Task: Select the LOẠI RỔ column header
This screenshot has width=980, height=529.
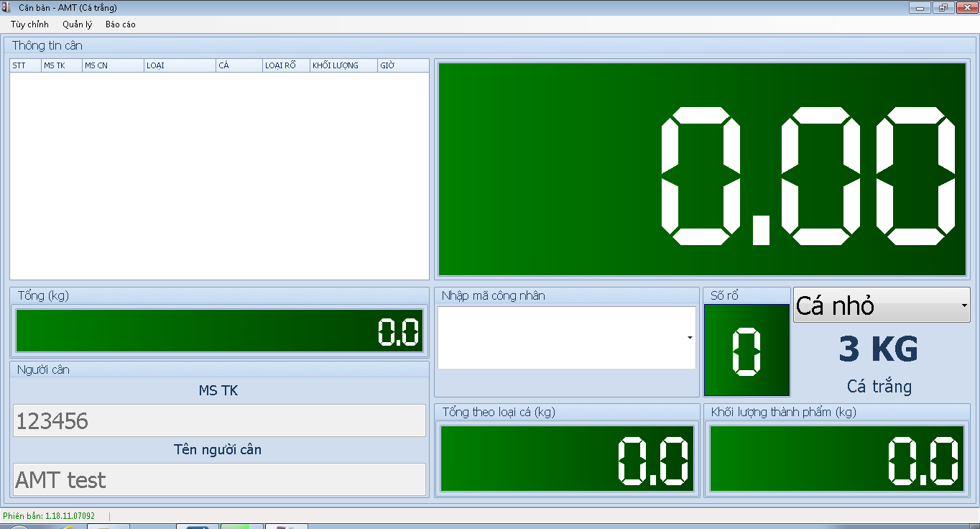Action: click(x=285, y=65)
